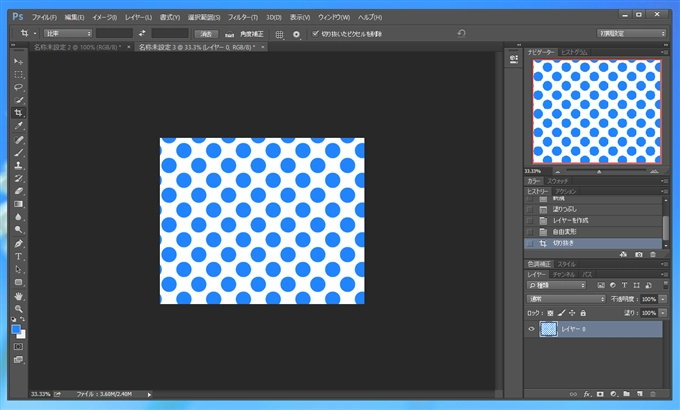The width and height of the screenshot is (680, 410).
Task: Select the Lasso tool
Action: pyautogui.click(x=18, y=87)
